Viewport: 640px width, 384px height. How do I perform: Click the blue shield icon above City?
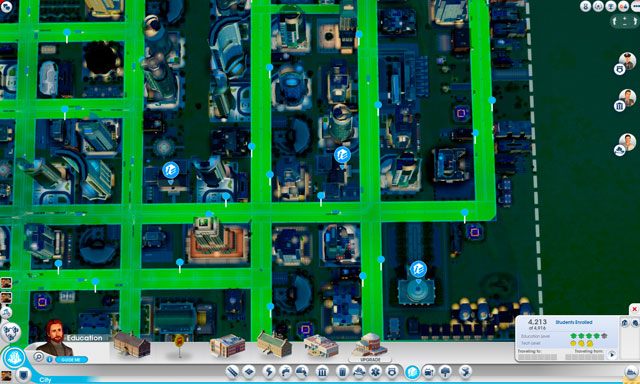[x=24, y=374]
